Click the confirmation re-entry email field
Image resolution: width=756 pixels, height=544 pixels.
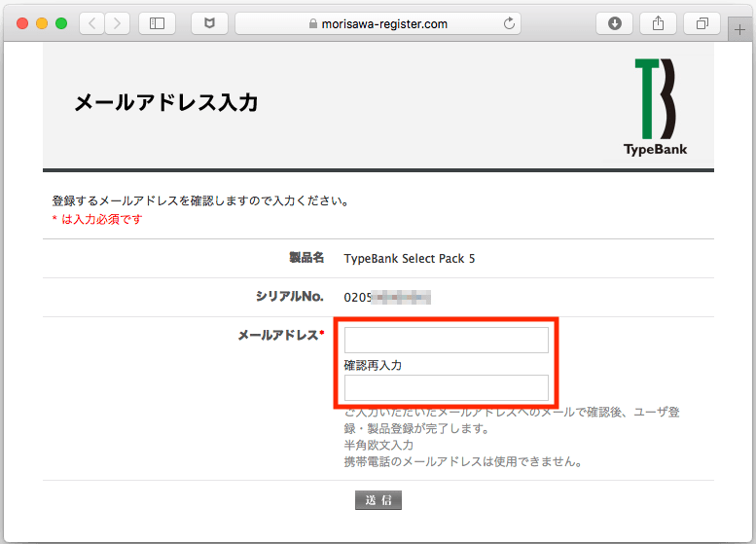(x=446, y=387)
